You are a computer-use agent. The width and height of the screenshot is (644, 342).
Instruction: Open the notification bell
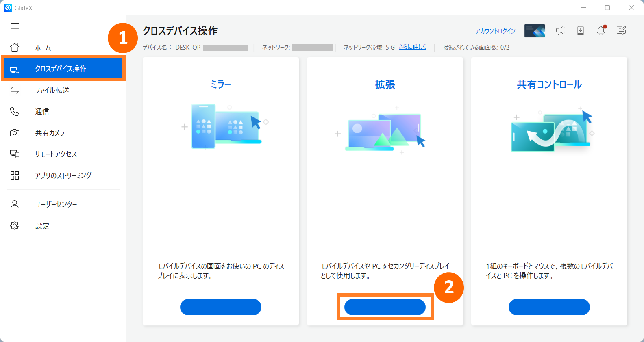point(601,31)
